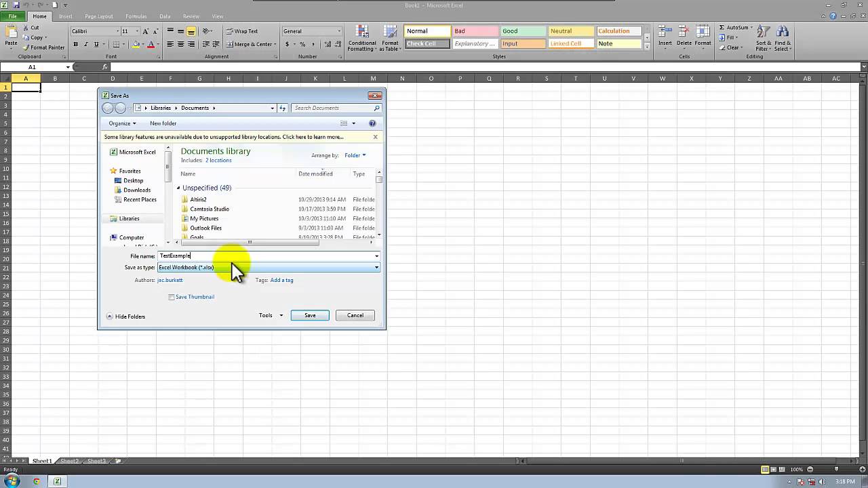
Task: Open the Windows Start menu
Action: (12, 481)
